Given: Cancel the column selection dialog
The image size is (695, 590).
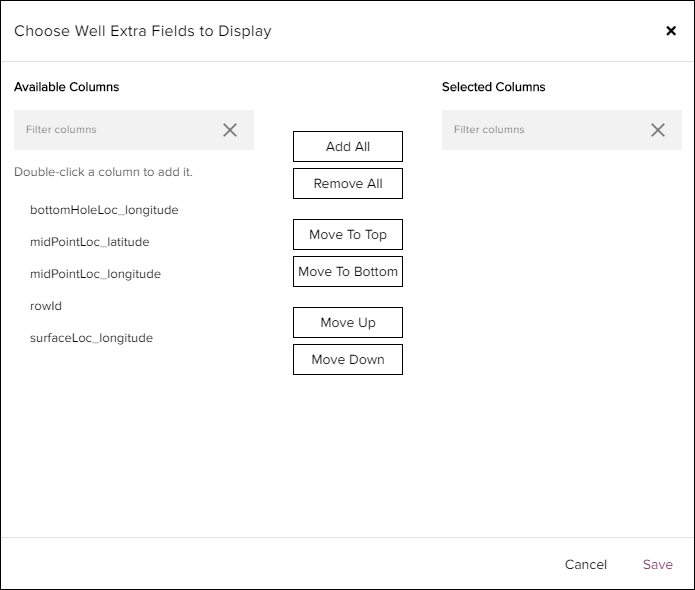Looking at the screenshot, I should (x=585, y=565).
